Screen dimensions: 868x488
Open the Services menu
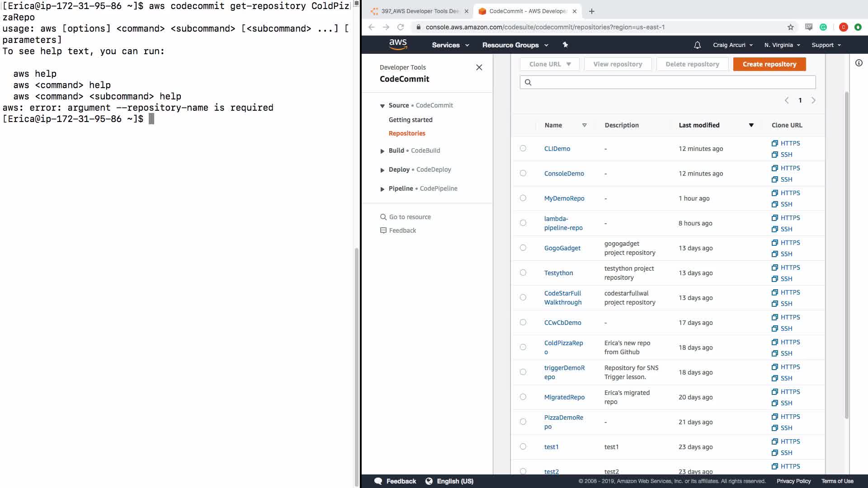450,45
